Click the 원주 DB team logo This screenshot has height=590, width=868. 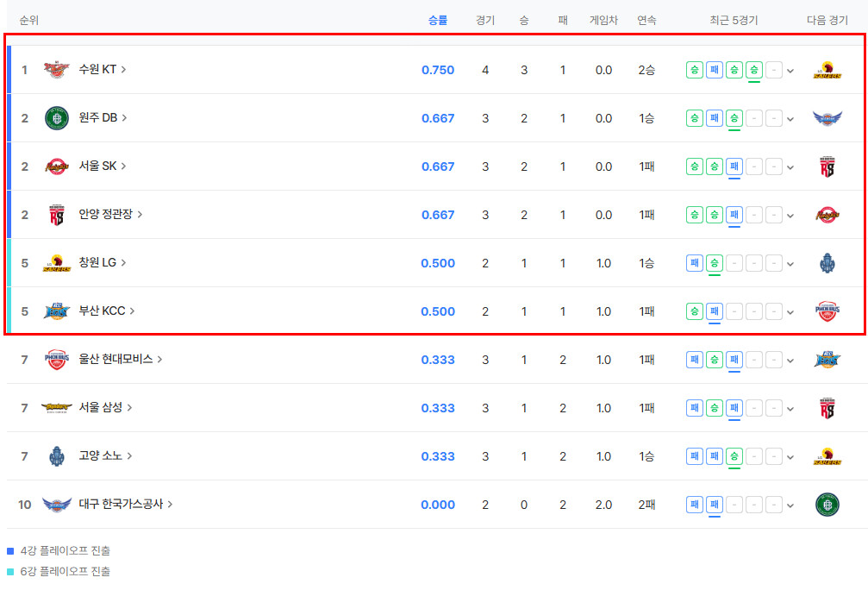pos(57,118)
